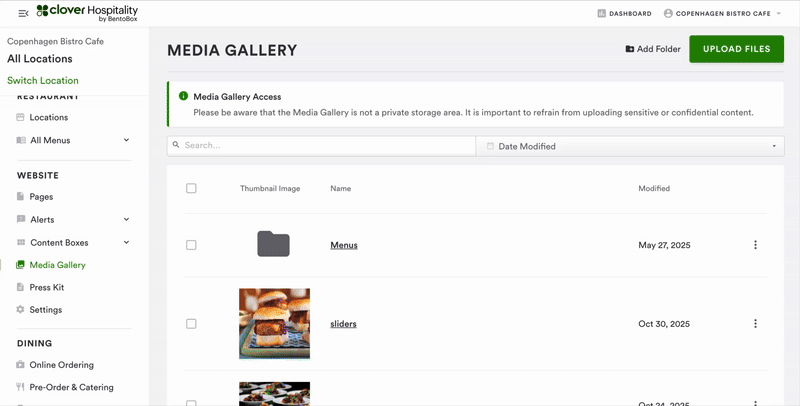Open the Pages menu item
The image size is (800, 406).
pos(41,197)
